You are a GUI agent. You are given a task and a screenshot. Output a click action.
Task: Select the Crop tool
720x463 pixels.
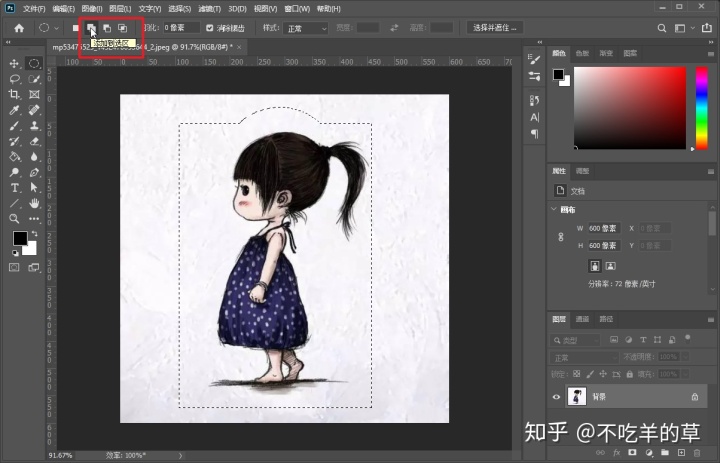coord(14,95)
